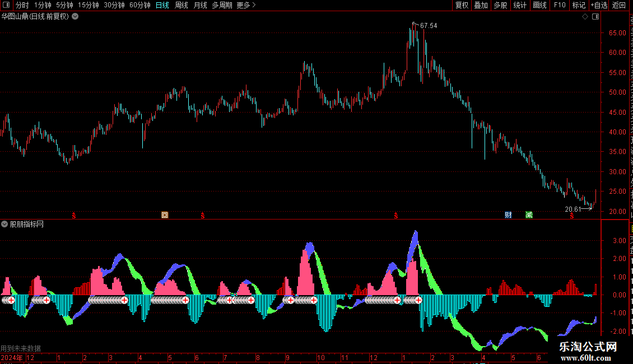Click the 3.00 indicator axis label
Screen dimensions: 633x364
coord(620,240)
